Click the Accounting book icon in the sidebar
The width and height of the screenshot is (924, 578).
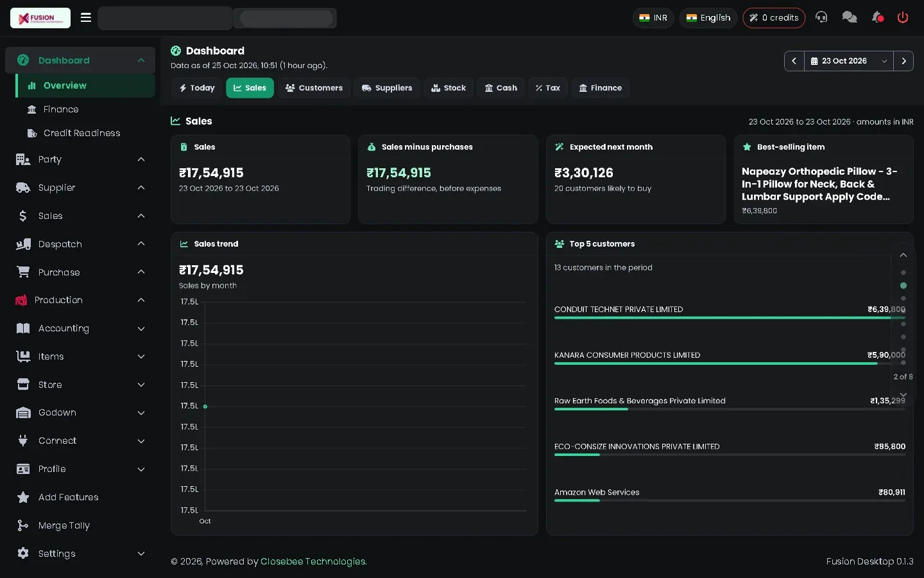(23, 328)
